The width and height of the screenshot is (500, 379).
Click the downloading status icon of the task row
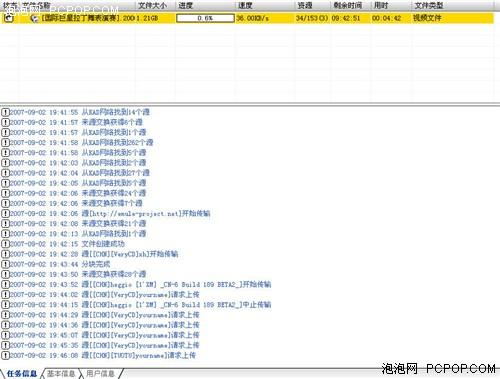point(9,18)
